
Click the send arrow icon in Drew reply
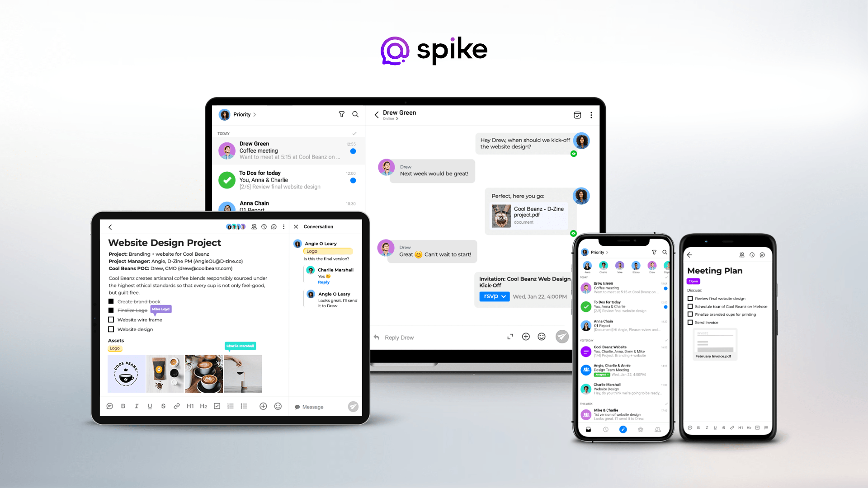561,337
